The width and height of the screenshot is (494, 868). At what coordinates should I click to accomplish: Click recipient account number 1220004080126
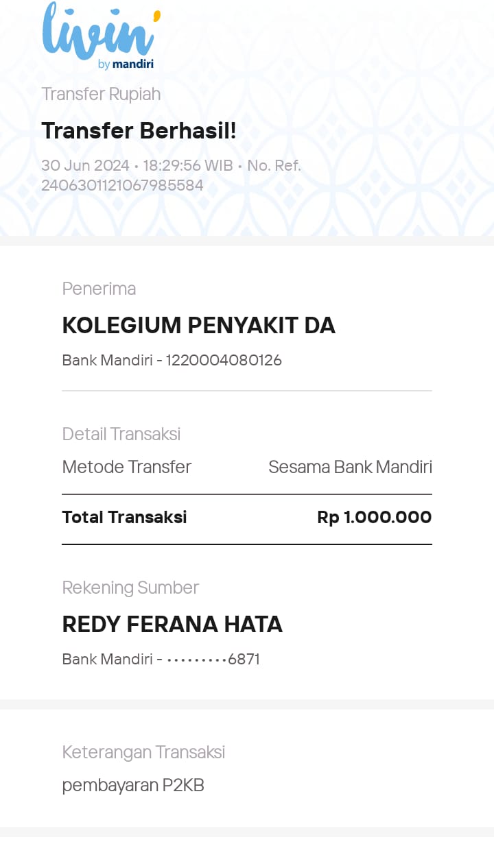click(x=224, y=360)
